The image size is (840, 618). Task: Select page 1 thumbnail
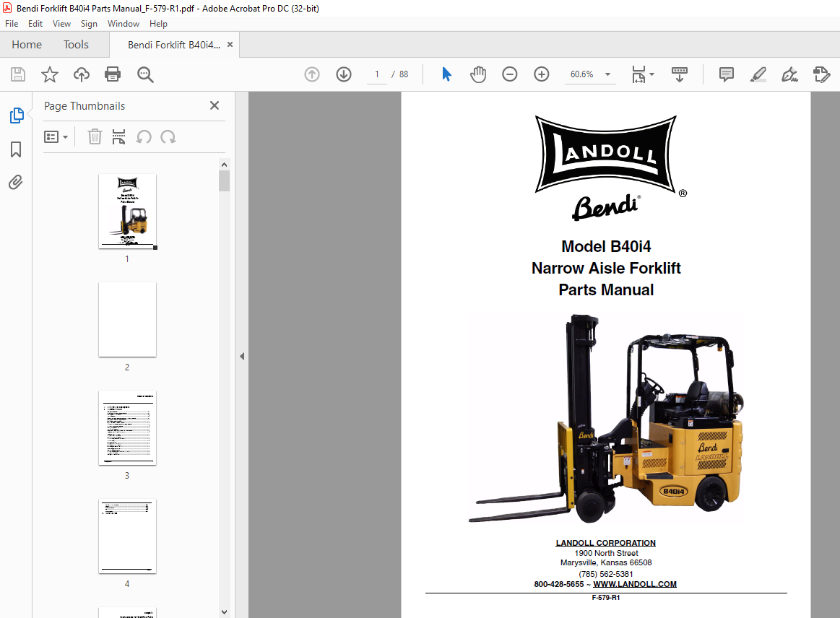tap(128, 211)
